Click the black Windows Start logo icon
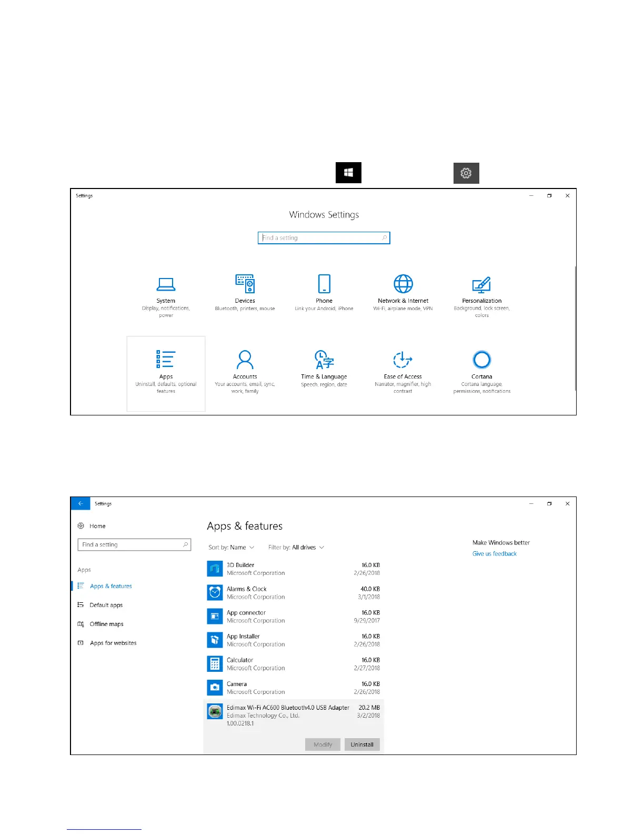The image size is (644, 834). pyautogui.click(x=348, y=173)
